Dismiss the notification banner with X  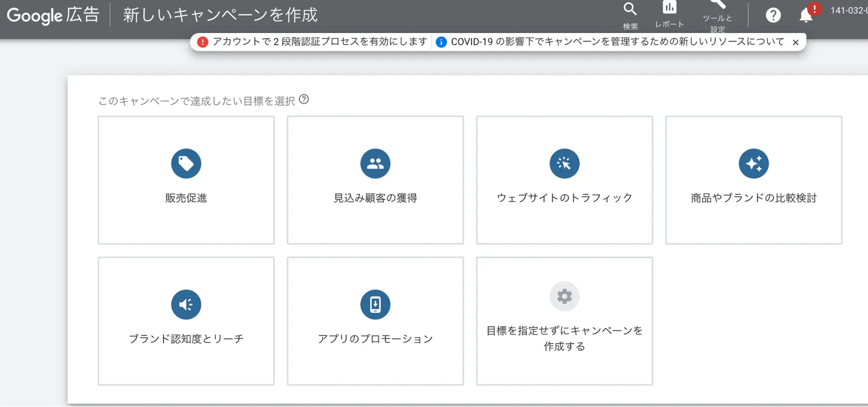795,42
